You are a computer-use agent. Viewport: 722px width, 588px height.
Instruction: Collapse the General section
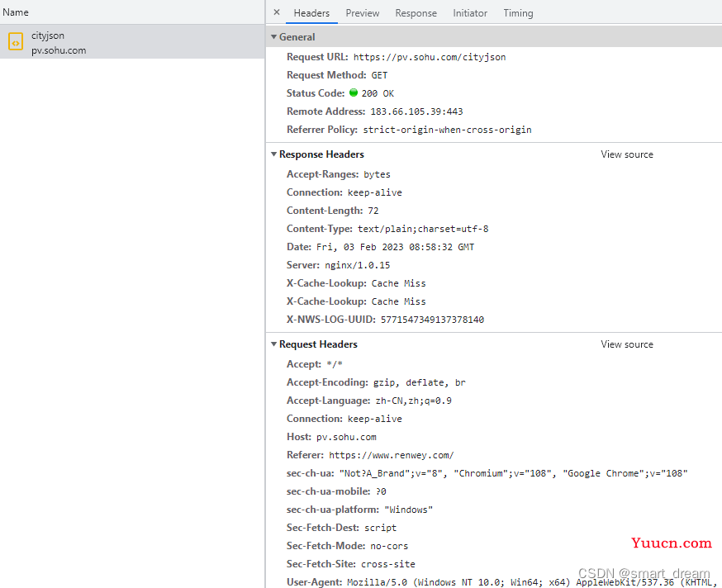pyautogui.click(x=274, y=37)
